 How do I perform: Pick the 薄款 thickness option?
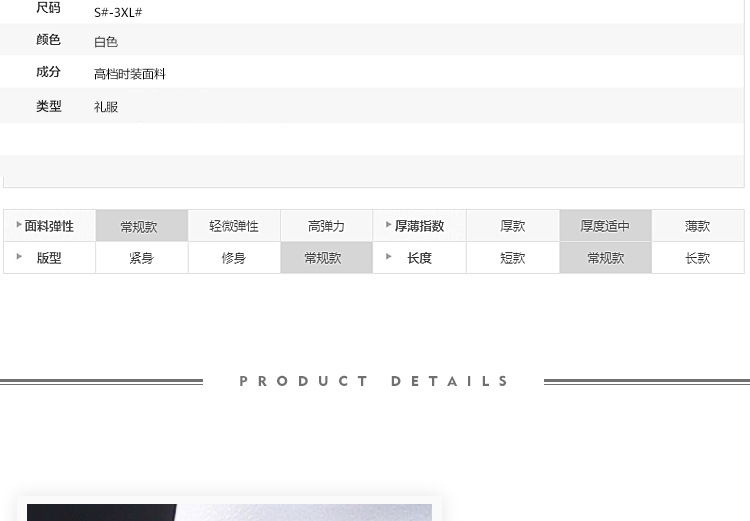click(698, 225)
